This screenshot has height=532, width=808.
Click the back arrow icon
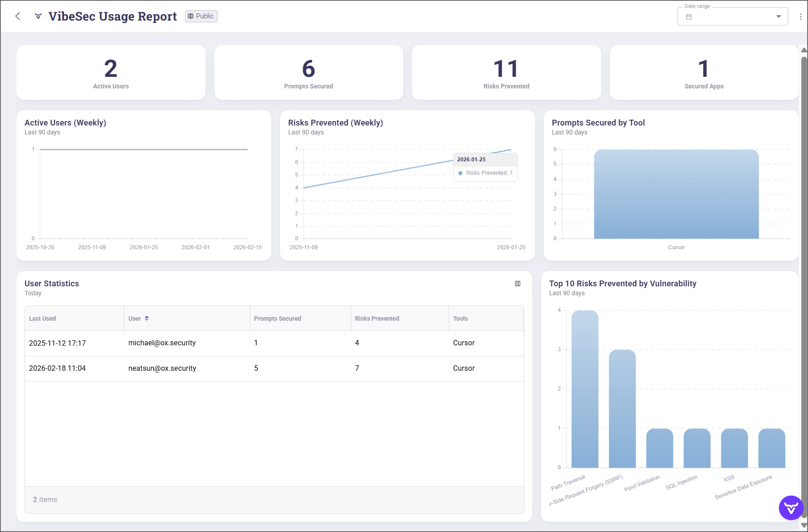tap(18, 17)
